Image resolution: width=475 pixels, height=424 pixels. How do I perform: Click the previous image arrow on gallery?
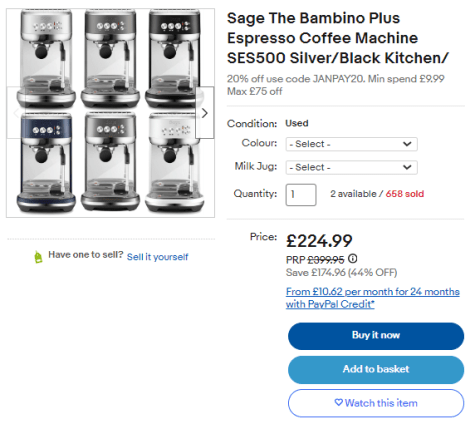(16, 113)
